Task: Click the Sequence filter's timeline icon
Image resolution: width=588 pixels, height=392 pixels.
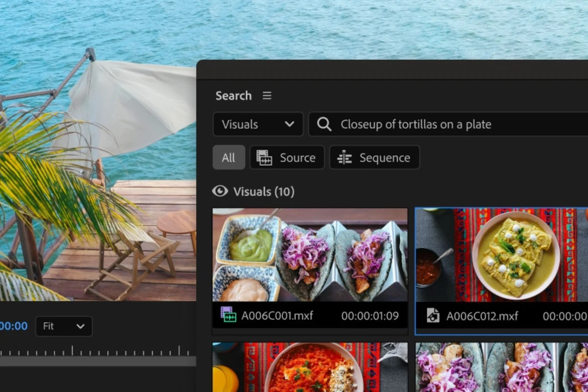Action: [x=344, y=158]
